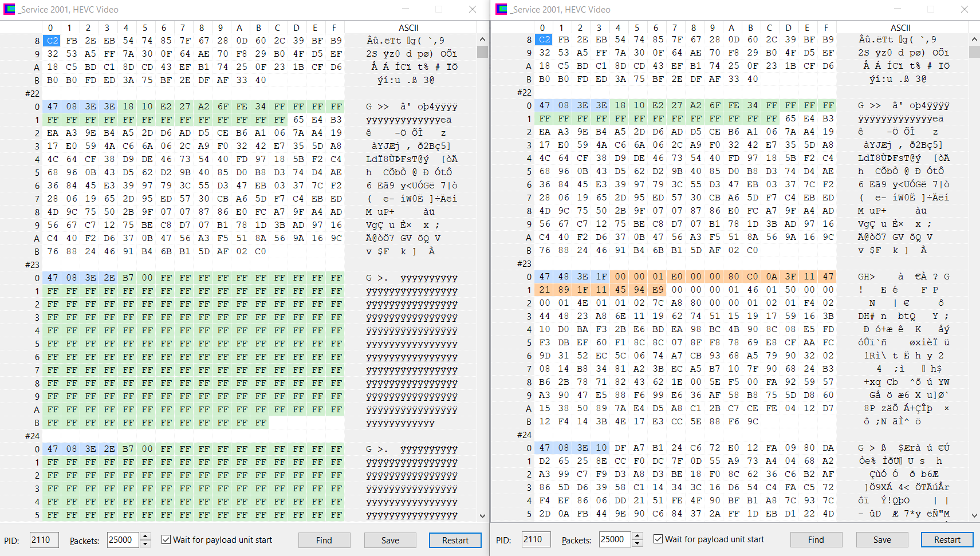
Task: Click the left window's title bar app icon
Action: click(9, 9)
